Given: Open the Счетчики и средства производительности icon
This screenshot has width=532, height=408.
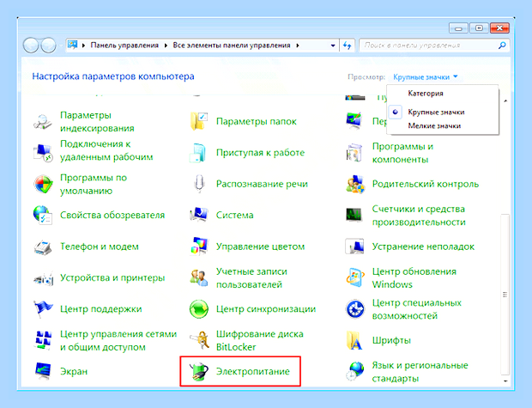Looking at the screenshot, I should (x=354, y=215).
